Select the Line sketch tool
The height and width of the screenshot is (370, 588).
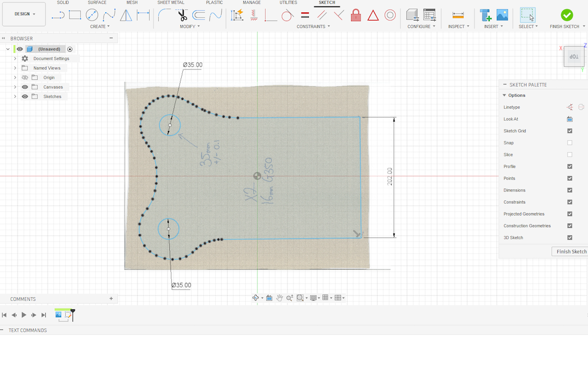coord(58,15)
